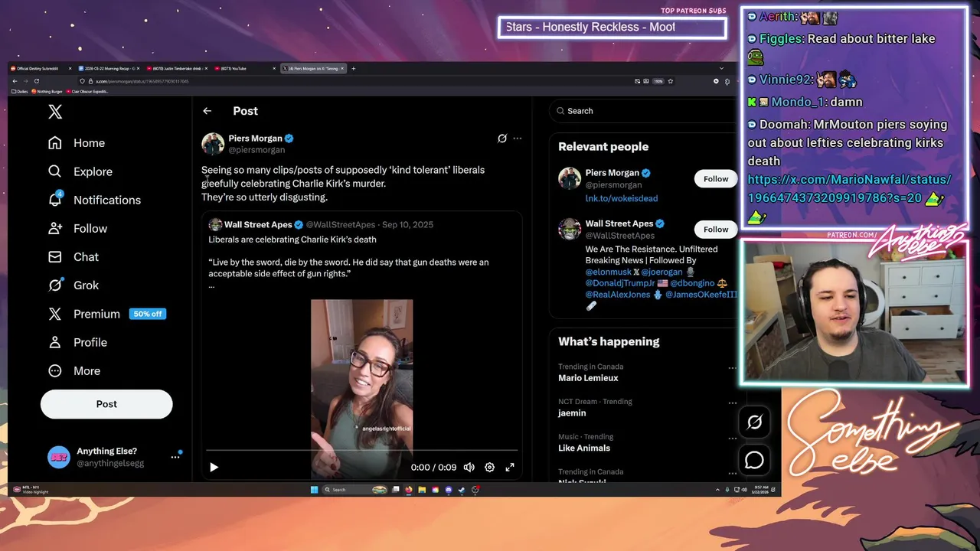Follow Piers Morgan in Relevant people

click(x=716, y=179)
